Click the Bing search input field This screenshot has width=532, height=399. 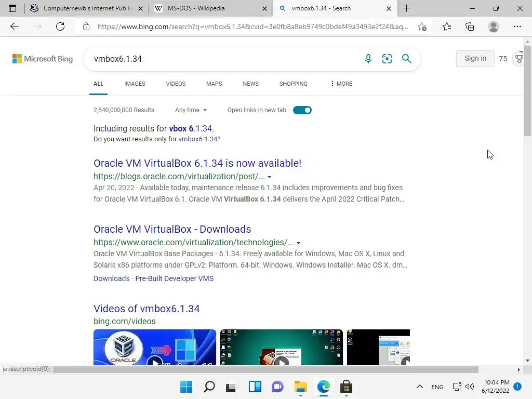(x=224, y=59)
